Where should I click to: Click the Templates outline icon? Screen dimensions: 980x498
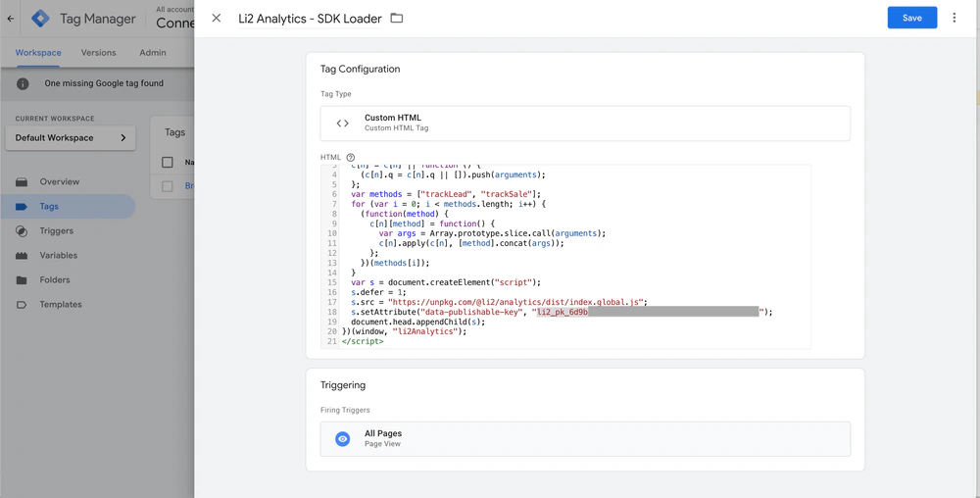pos(22,304)
